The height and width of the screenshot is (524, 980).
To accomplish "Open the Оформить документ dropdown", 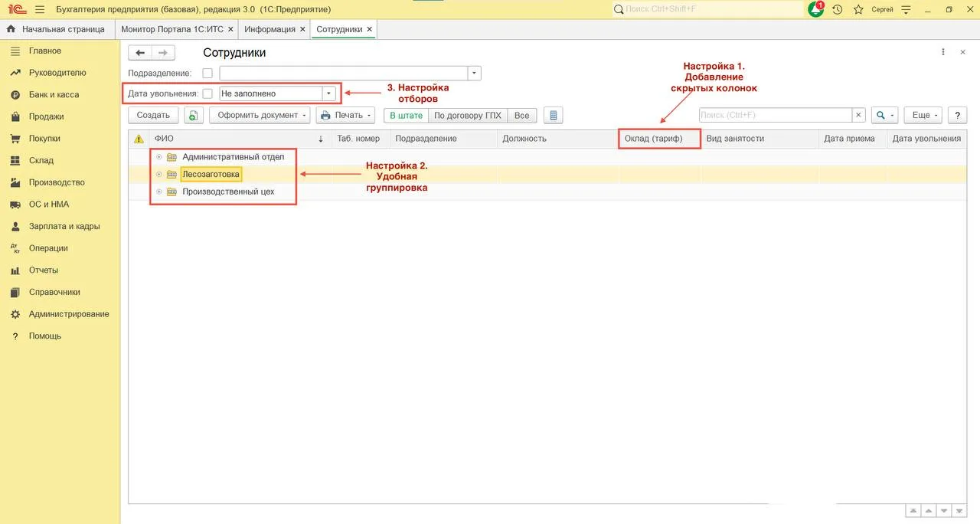I will [260, 115].
